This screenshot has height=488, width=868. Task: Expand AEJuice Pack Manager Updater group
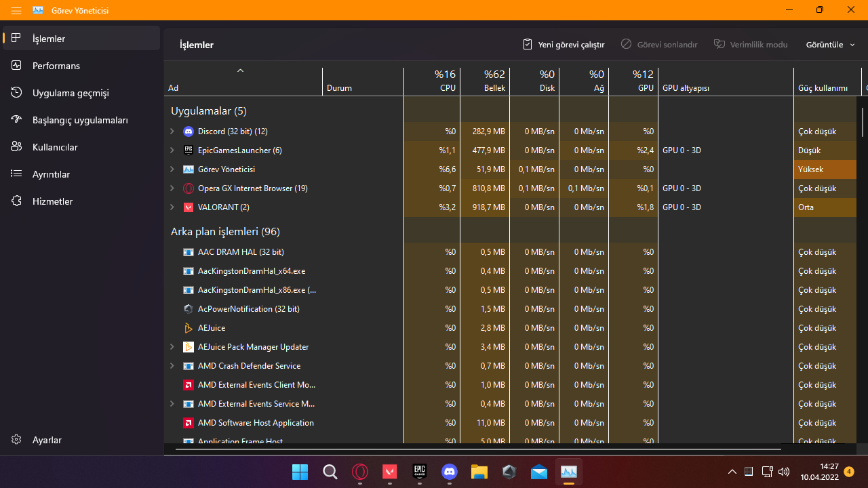click(172, 347)
